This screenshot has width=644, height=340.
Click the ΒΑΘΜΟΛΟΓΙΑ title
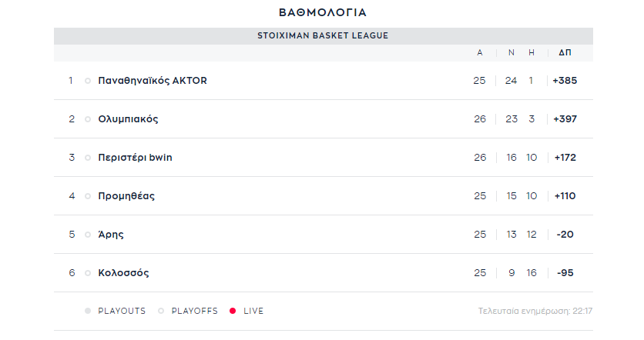pyautogui.click(x=323, y=13)
